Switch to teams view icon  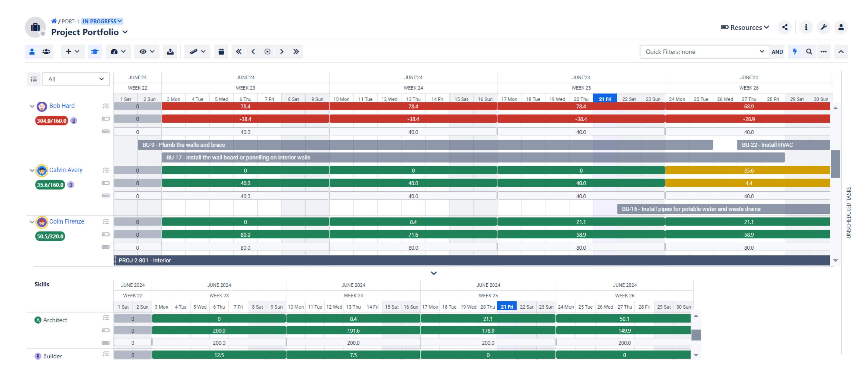[x=46, y=52]
